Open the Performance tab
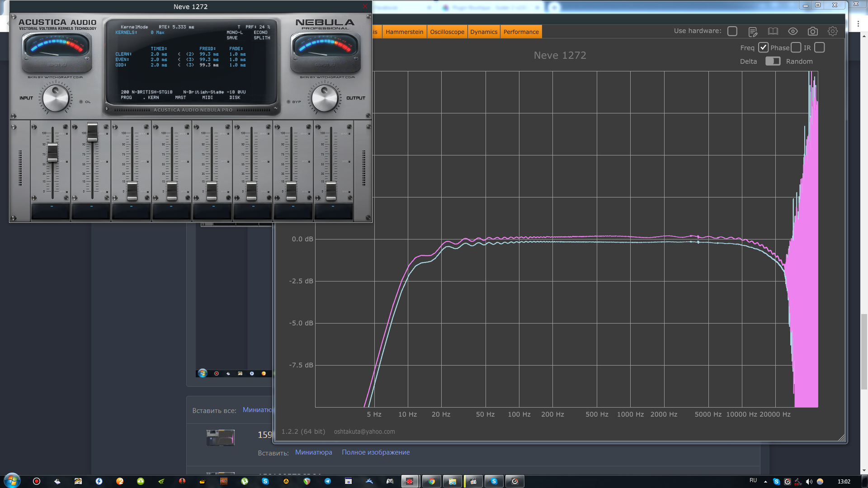The width and height of the screenshot is (868, 488). 521,32
